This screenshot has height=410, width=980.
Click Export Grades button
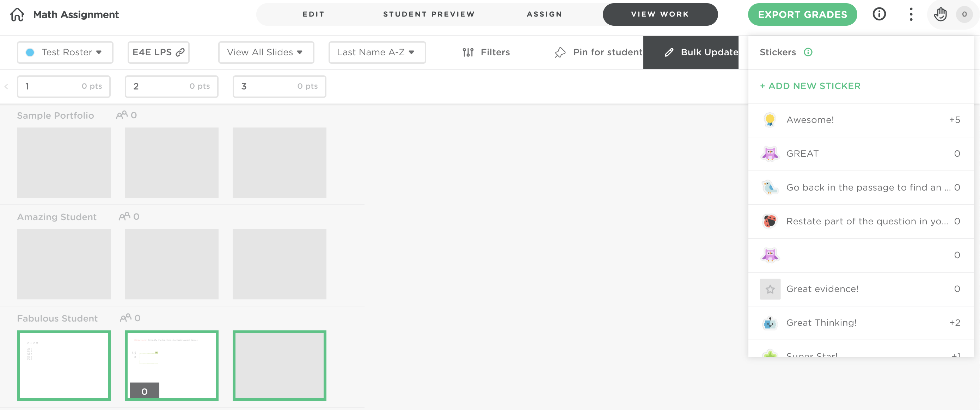click(x=802, y=14)
